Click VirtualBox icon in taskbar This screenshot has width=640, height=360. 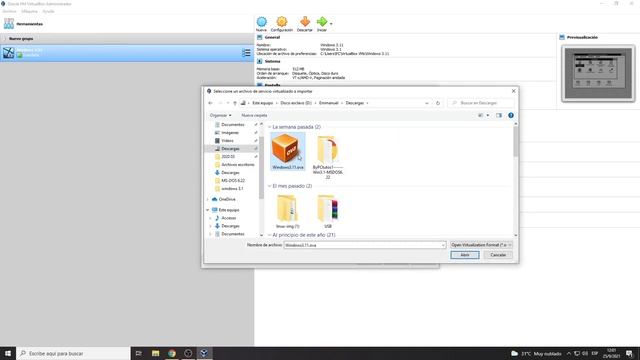(x=204, y=353)
